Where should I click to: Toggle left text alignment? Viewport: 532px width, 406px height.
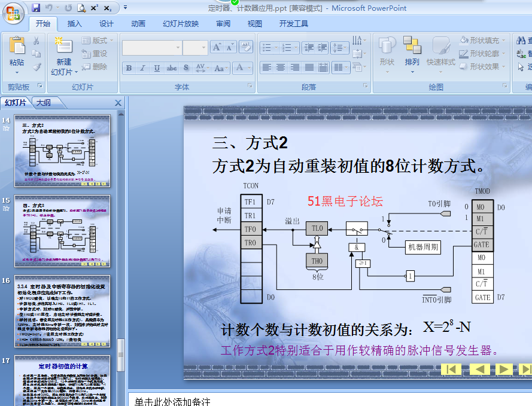point(267,68)
